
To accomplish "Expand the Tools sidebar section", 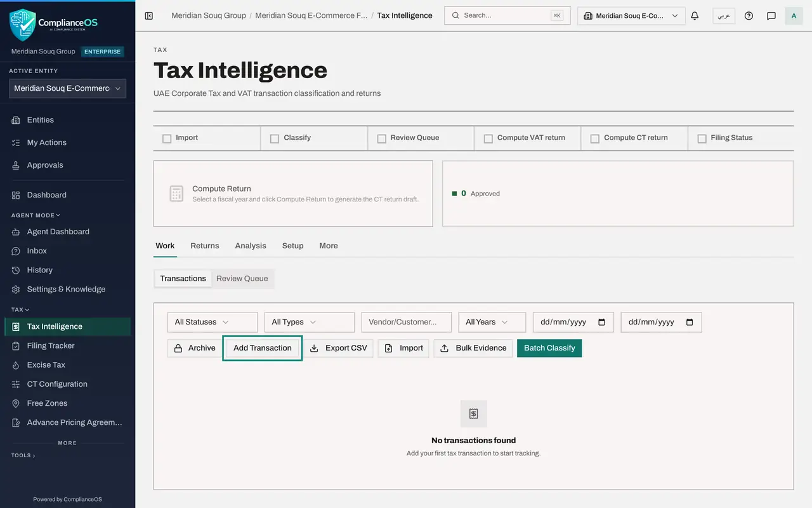I will pyautogui.click(x=23, y=455).
